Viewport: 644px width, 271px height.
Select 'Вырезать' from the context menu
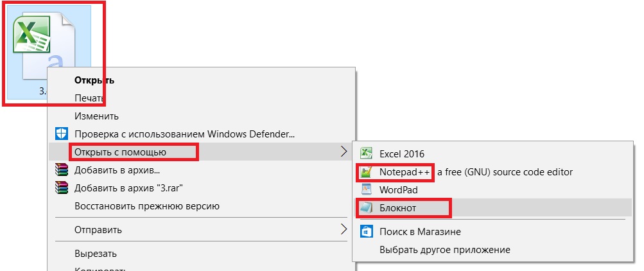click(x=96, y=253)
